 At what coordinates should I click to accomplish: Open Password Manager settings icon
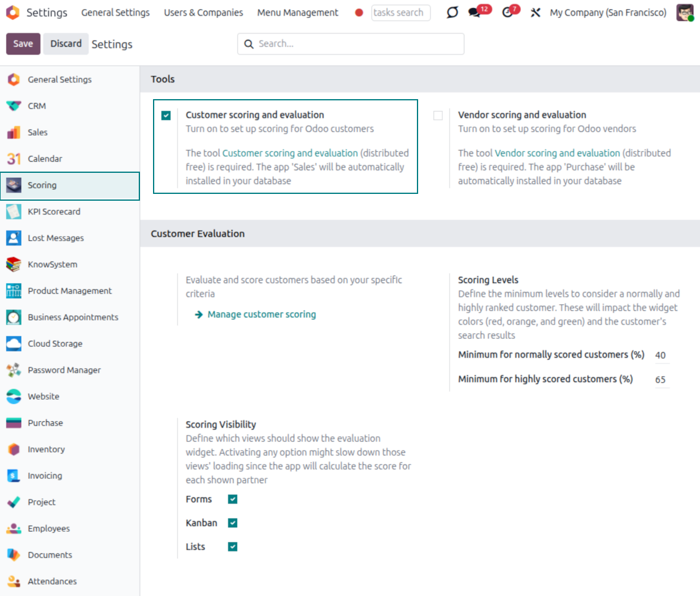click(14, 370)
